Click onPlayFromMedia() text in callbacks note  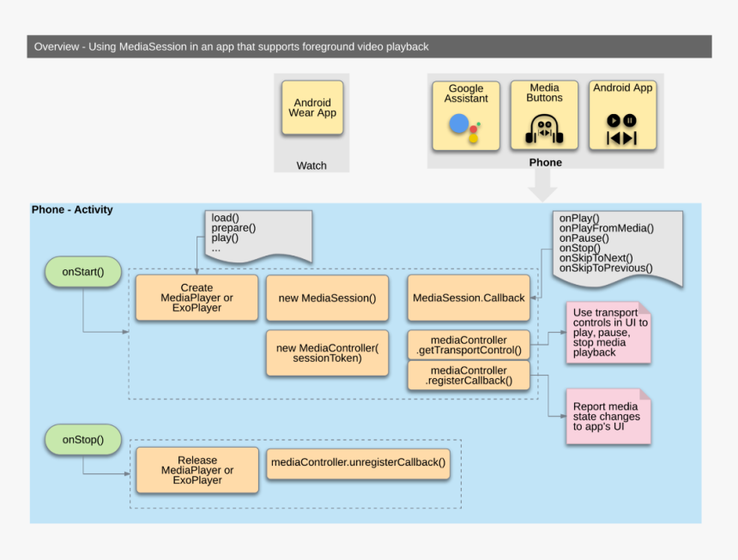pos(606,228)
